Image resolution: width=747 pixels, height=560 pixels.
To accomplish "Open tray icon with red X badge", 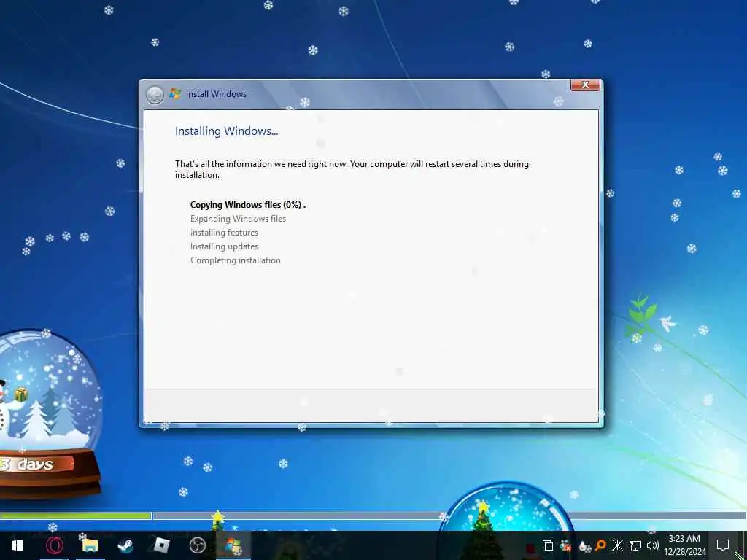I will coord(565,545).
